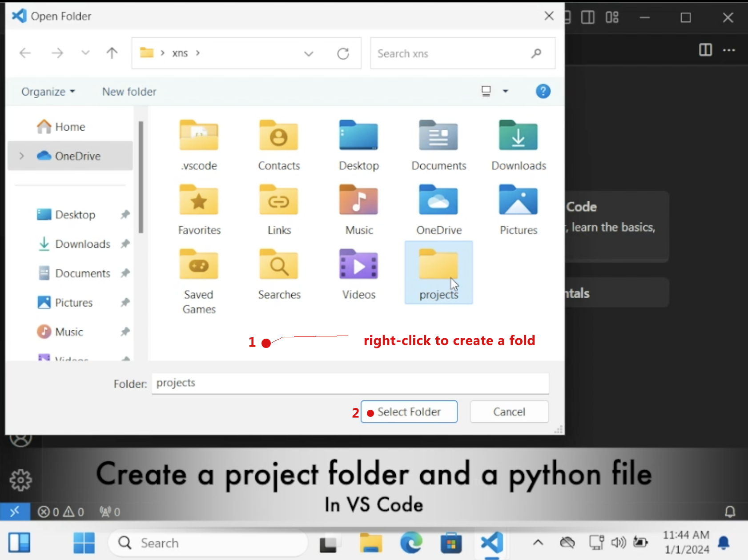This screenshot has height=560, width=748.
Task: Click the Select Folder button
Action: point(409,412)
